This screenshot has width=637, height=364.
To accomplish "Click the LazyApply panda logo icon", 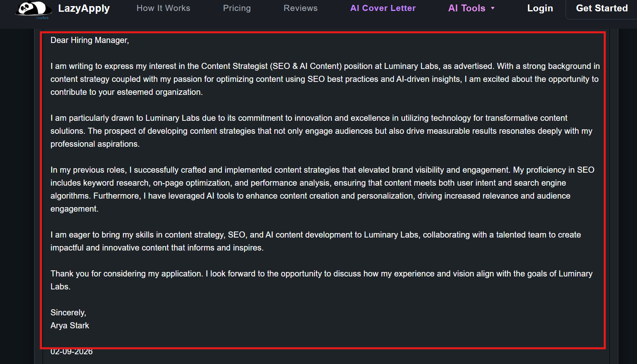I will point(33,9).
